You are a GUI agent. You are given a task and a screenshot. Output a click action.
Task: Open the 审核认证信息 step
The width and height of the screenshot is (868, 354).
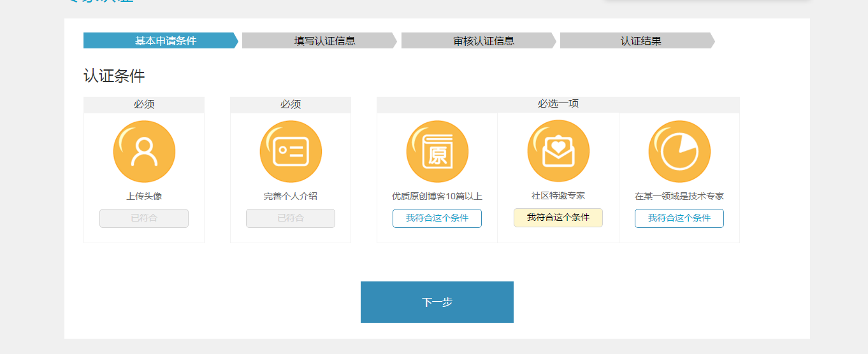479,41
